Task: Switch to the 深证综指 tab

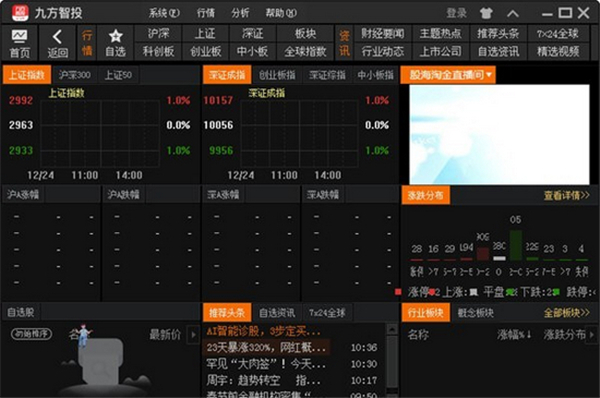Action: pos(327,75)
